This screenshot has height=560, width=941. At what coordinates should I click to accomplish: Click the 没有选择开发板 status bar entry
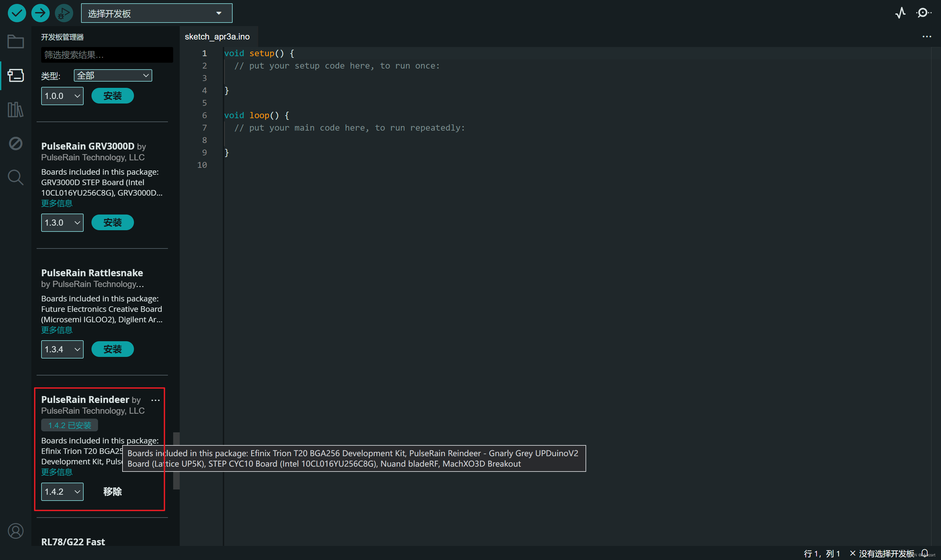(x=882, y=553)
